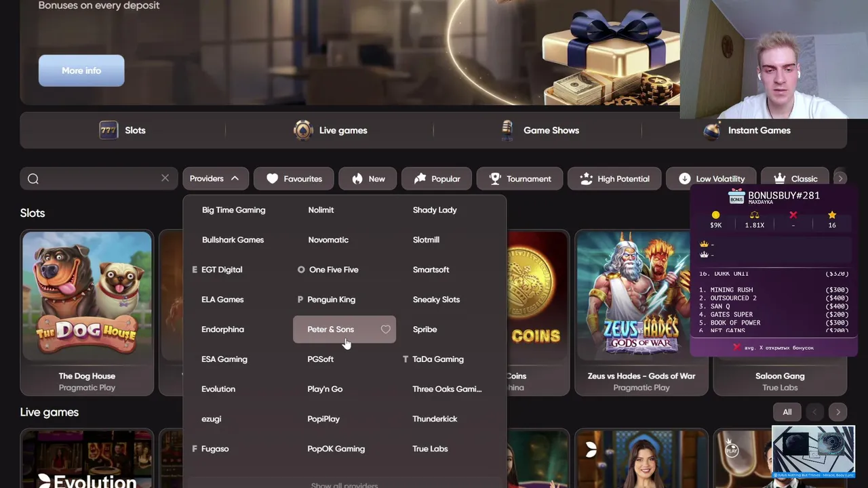This screenshot has width=868, height=488.
Task: Apply the Low Volatility filter
Action: pos(711,179)
